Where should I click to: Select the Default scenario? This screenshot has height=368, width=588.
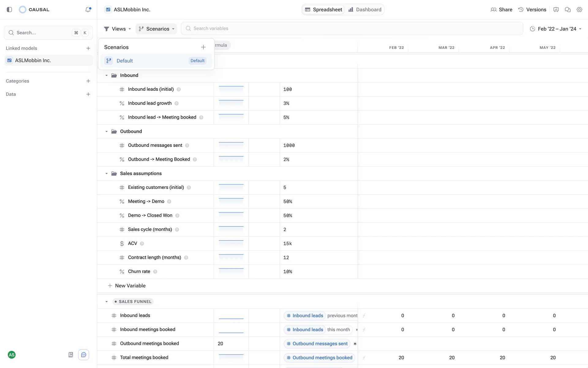(125, 61)
